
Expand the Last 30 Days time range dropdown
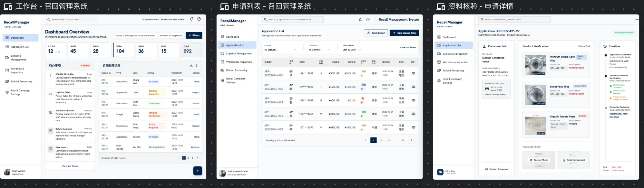pyautogui.click(x=352, y=50)
